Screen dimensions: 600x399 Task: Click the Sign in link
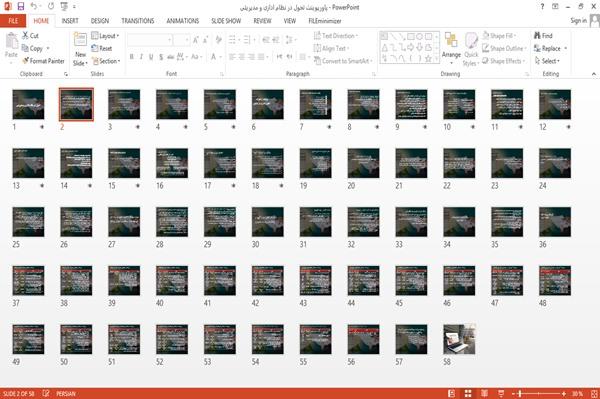[x=578, y=21]
